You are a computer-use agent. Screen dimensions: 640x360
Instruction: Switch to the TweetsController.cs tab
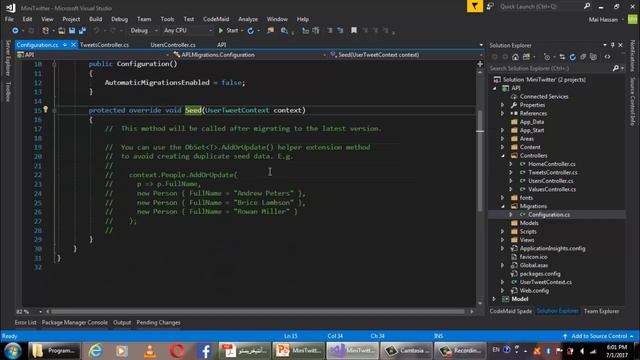(x=104, y=45)
